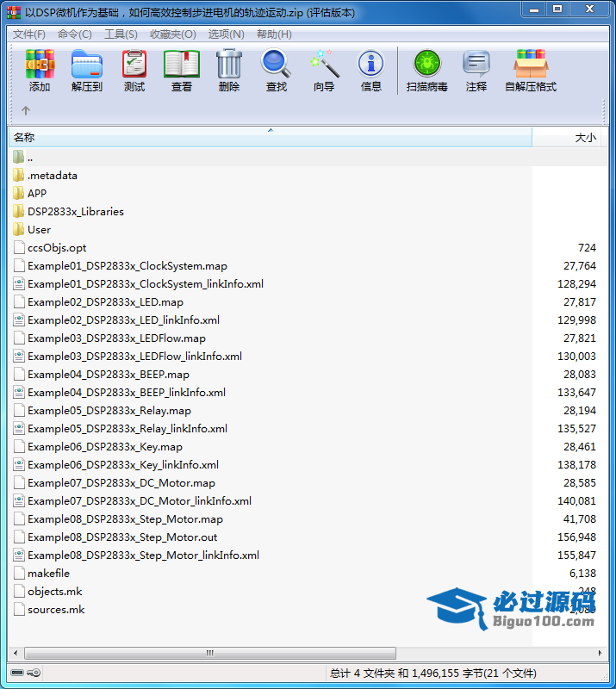Image resolution: width=616 pixels, height=689 pixels.
Task: Select Example02_DSP2833x_LED.map file
Action: pyautogui.click(x=105, y=302)
